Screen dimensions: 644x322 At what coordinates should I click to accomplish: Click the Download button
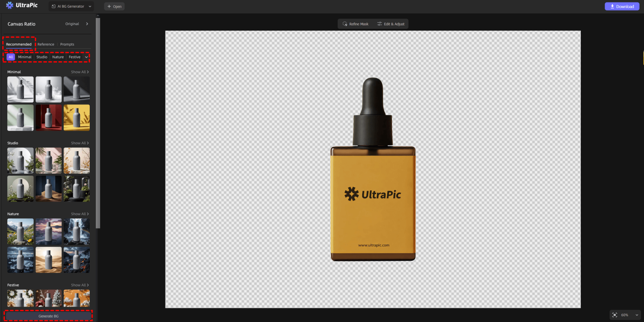point(622,6)
